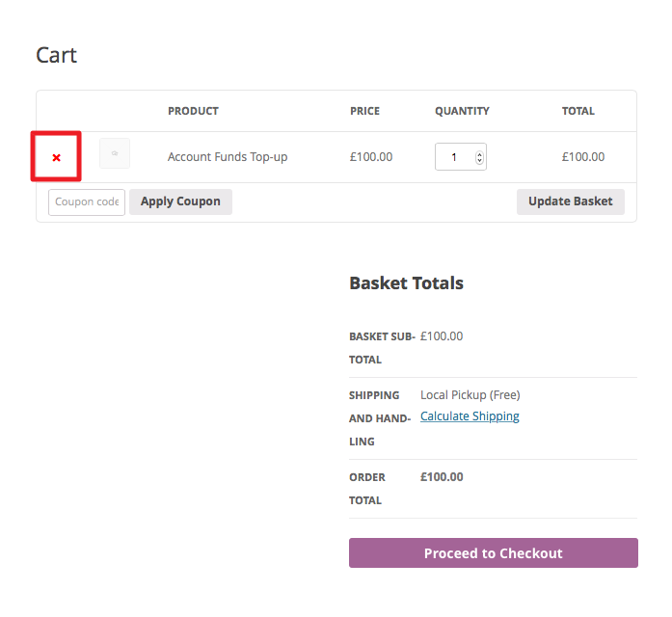Click the Local Pickup (Free) shipping text

click(x=470, y=394)
